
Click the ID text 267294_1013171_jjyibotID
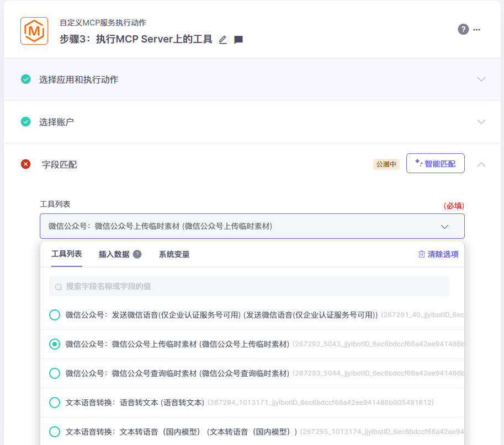321,403
